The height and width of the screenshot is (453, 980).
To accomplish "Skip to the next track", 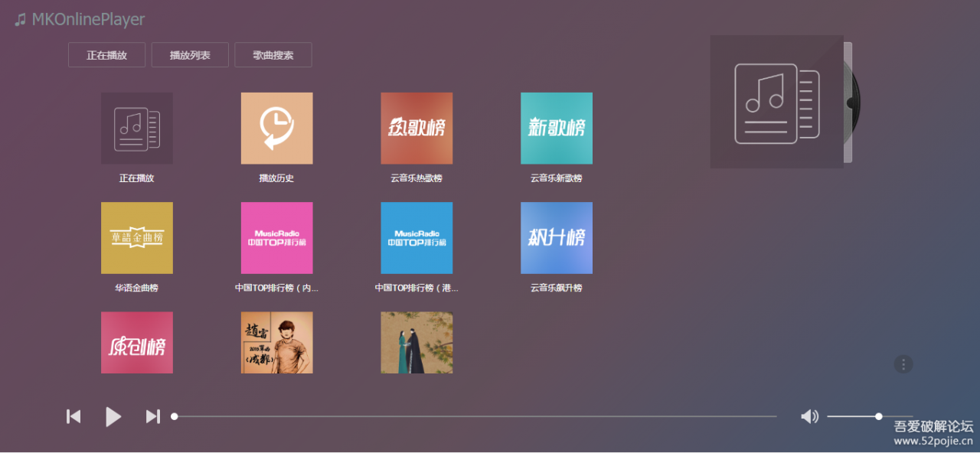I will 153,416.
